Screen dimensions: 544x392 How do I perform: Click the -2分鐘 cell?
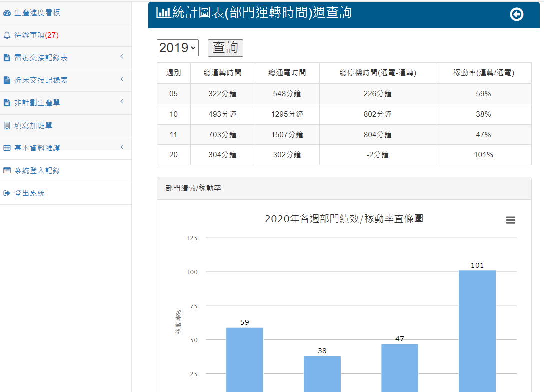(x=378, y=155)
